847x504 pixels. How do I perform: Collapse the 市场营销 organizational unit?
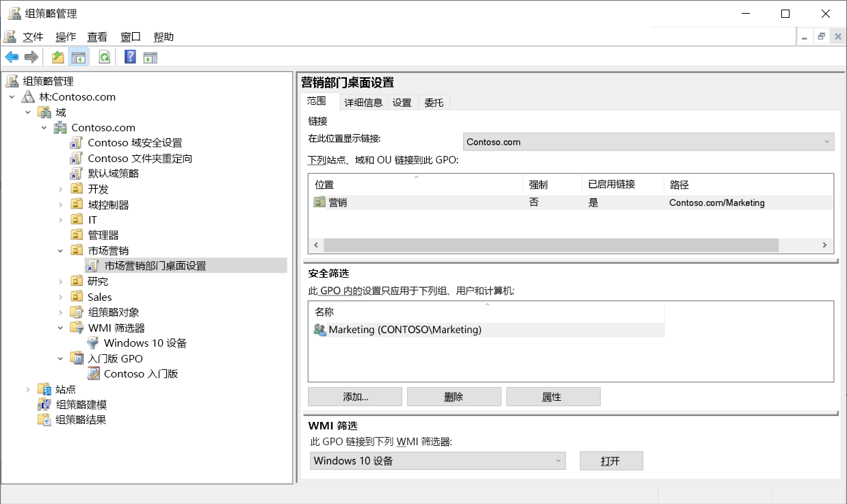click(60, 250)
